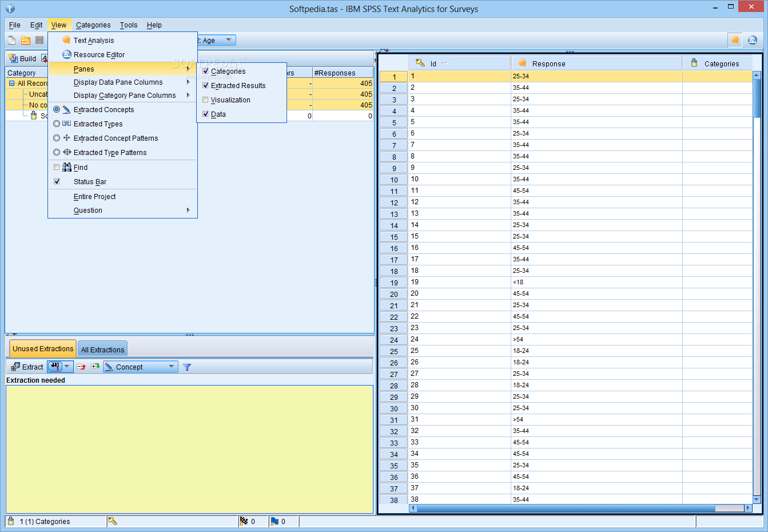The height and width of the screenshot is (532, 768).
Task: Switch to the Unused Extractions tab
Action: coord(43,348)
